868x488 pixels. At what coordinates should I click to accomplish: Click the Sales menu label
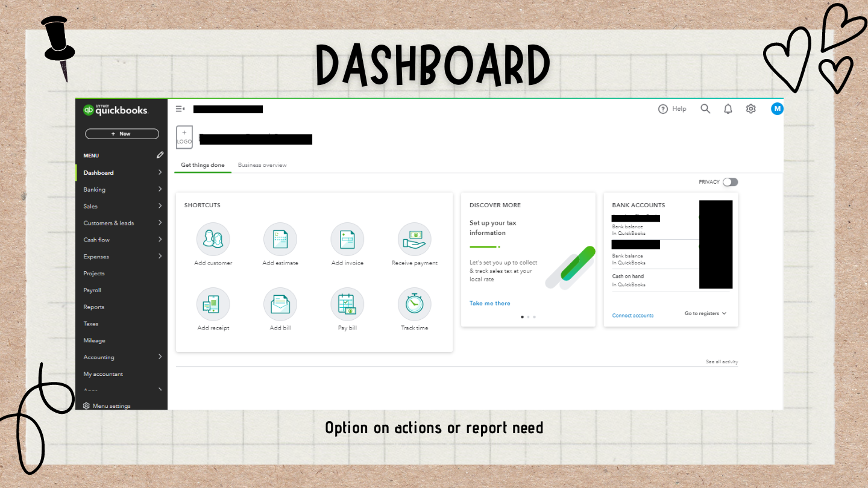(x=90, y=207)
